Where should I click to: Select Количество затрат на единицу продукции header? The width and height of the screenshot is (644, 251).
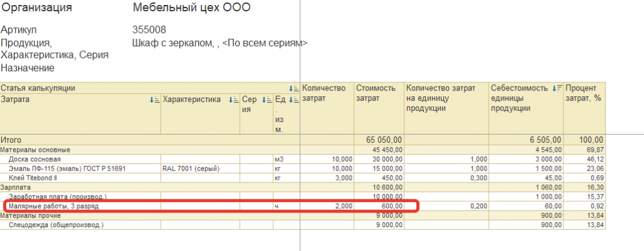click(x=447, y=108)
